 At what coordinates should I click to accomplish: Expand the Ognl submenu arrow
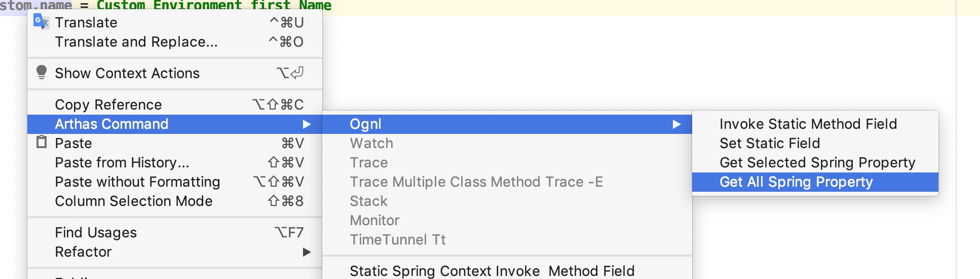[676, 124]
